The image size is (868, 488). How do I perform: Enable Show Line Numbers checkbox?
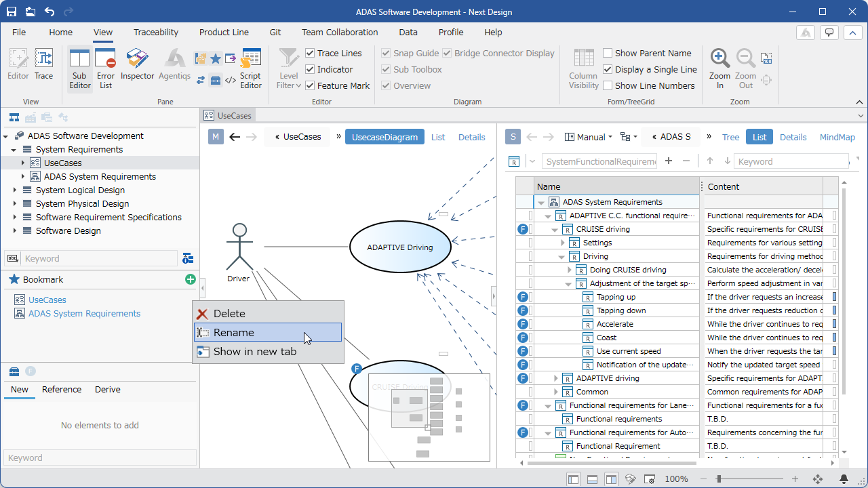coord(608,85)
